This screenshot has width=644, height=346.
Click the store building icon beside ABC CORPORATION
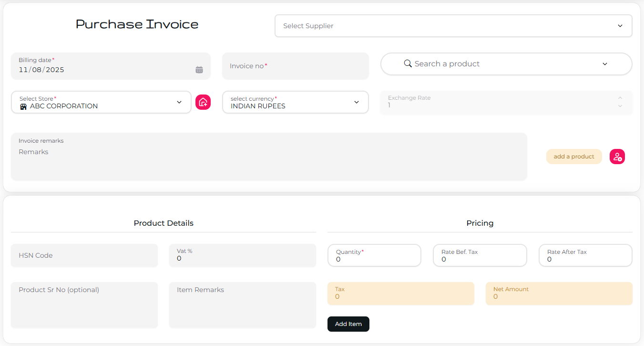pyautogui.click(x=23, y=106)
